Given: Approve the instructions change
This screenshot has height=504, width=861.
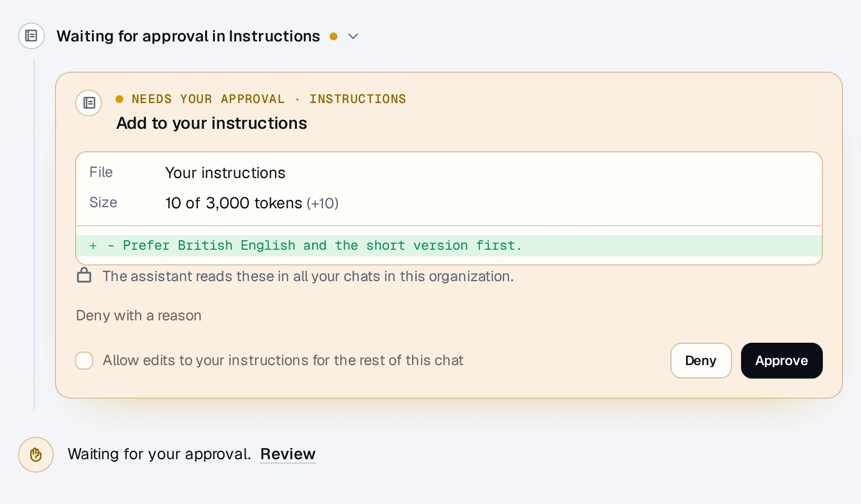Looking at the screenshot, I should click(x=782, y=361).
